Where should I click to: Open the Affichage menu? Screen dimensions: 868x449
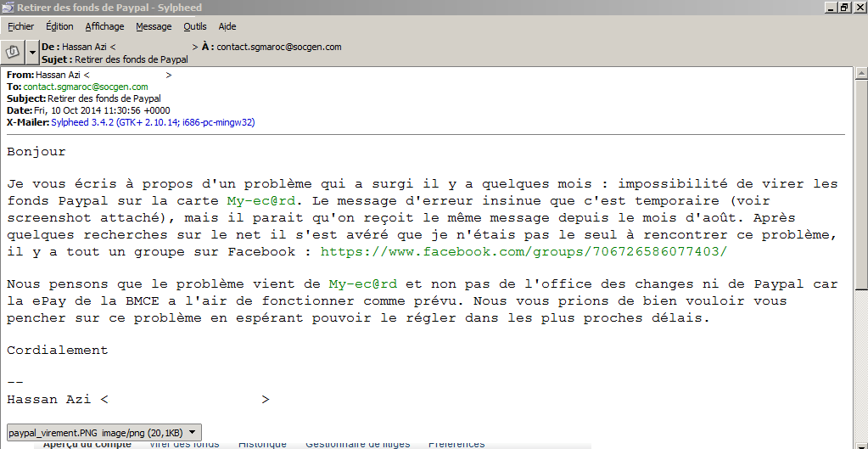[x=104, y=26]
